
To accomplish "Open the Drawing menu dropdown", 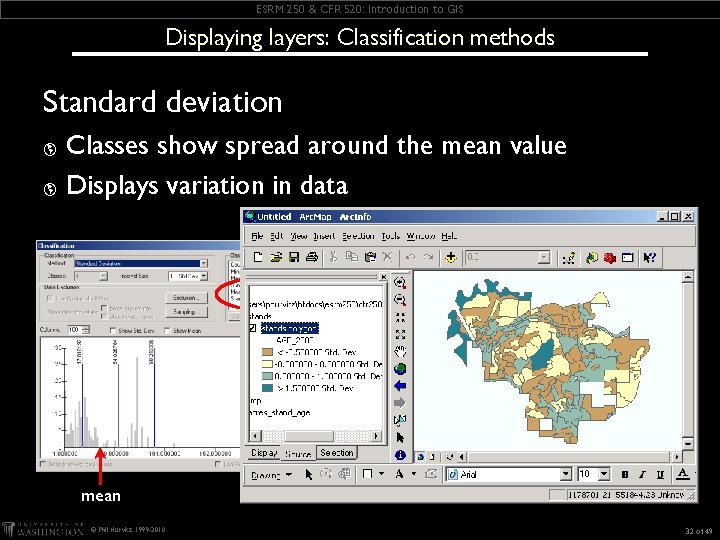I will 272,475.
